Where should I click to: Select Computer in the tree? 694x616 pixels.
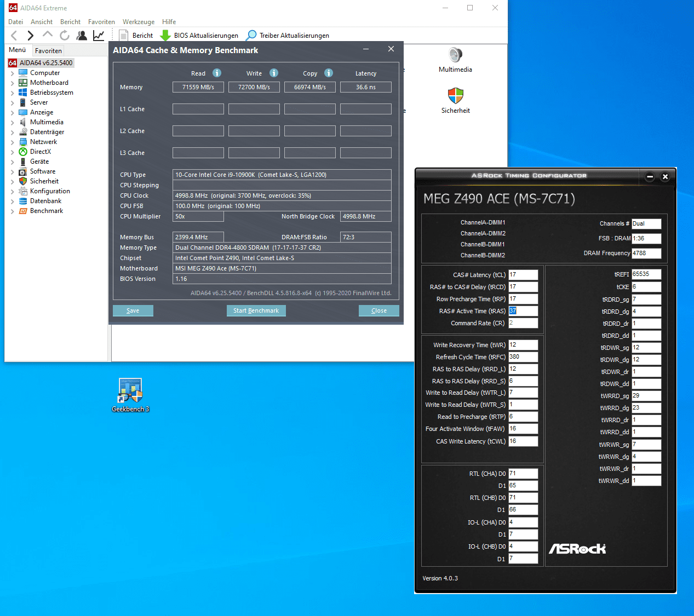click(x=45, y=73)
